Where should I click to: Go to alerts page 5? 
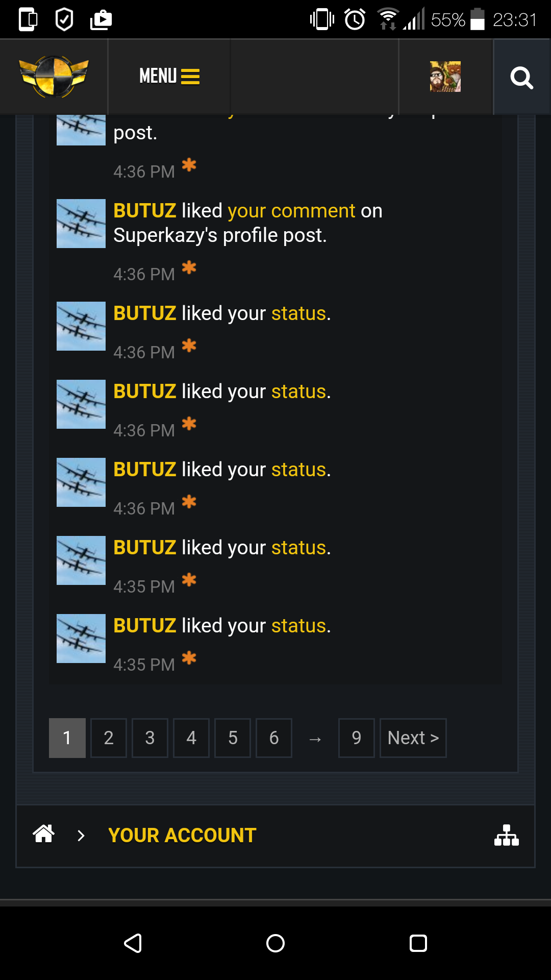[233, 738]
